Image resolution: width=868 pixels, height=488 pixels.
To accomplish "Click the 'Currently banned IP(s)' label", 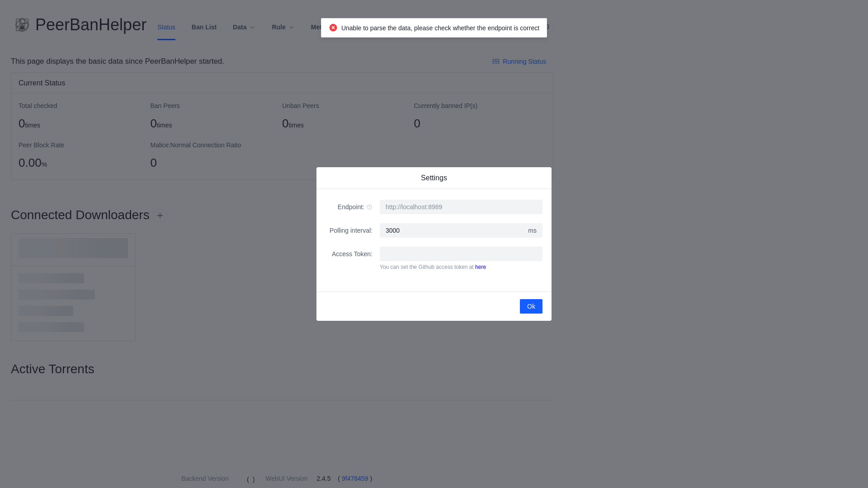I will pos(446,106).
